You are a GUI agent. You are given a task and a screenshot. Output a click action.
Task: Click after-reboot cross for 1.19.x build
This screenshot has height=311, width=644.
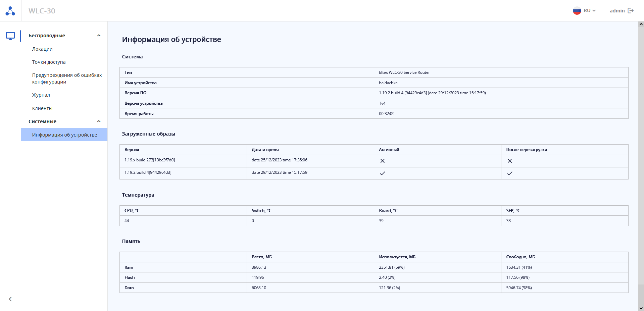coord(509,161)
